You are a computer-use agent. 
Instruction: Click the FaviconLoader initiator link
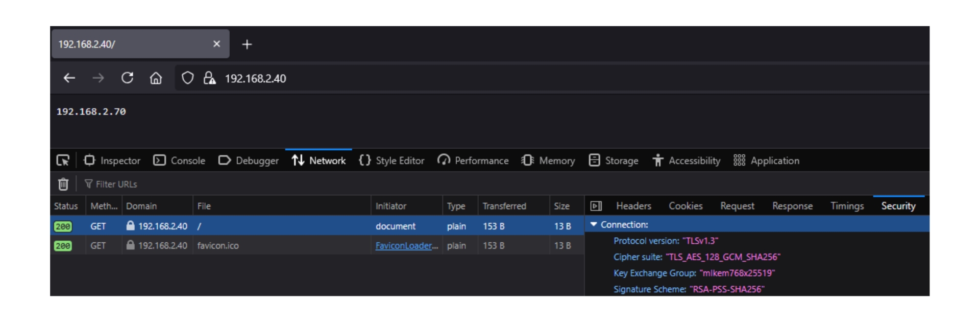[x=406, y=246]
